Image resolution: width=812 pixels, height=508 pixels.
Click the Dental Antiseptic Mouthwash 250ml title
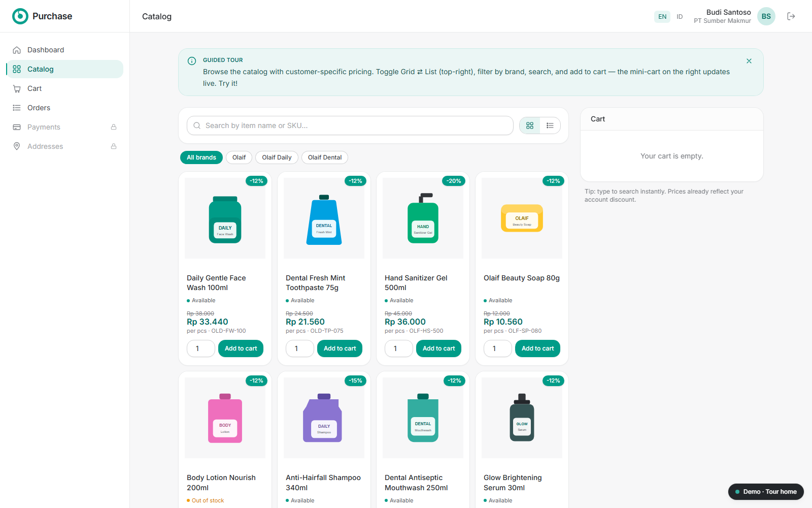coord(416,483)
